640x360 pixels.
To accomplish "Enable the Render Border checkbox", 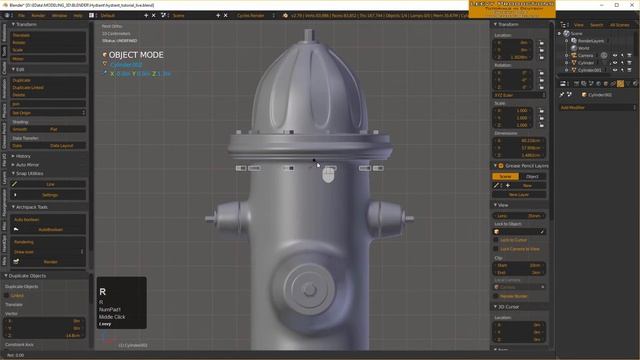I will coord(496,296).
